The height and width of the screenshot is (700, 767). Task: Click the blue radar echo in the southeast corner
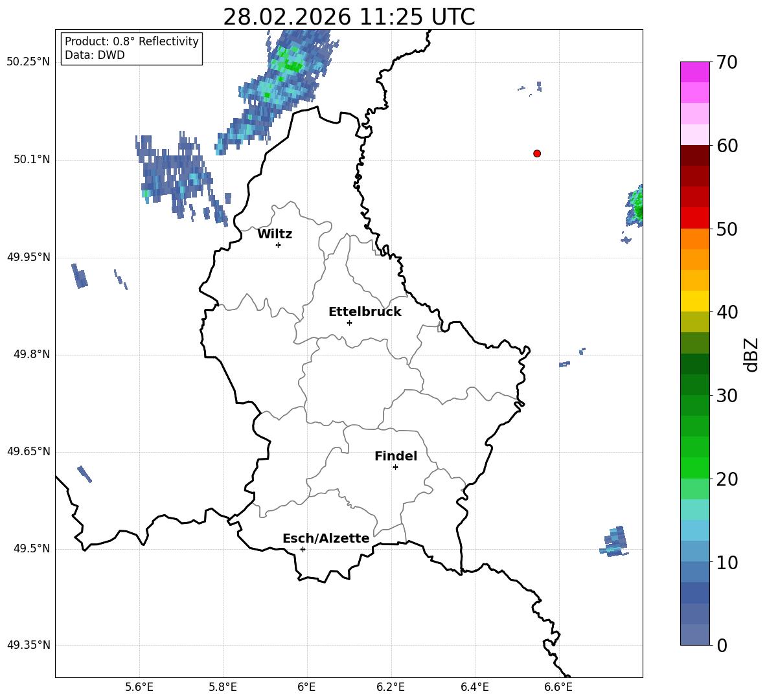pyautogui.click(x=614, y=541)
